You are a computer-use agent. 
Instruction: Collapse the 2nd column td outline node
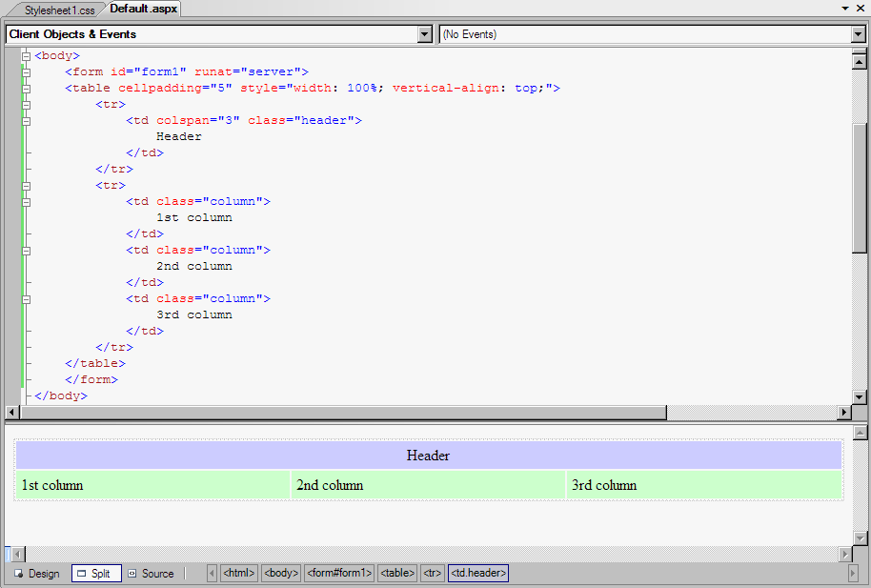pos(26,251)
